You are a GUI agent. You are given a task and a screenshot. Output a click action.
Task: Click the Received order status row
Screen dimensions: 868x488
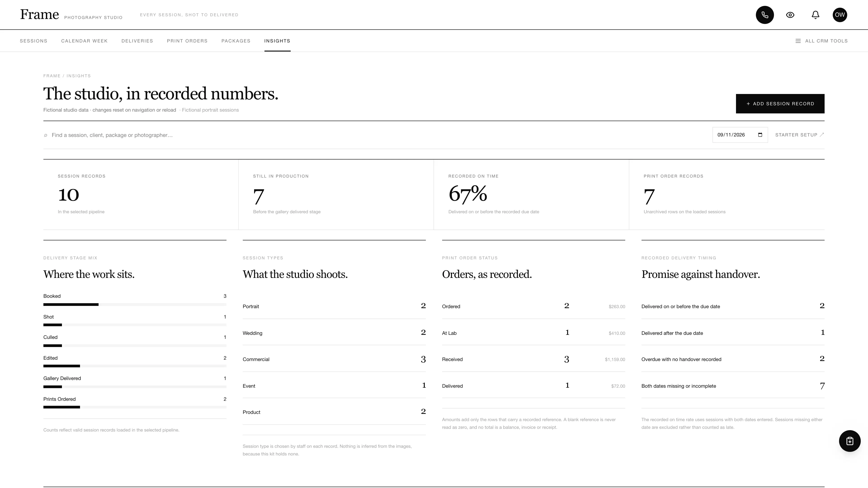533,359
